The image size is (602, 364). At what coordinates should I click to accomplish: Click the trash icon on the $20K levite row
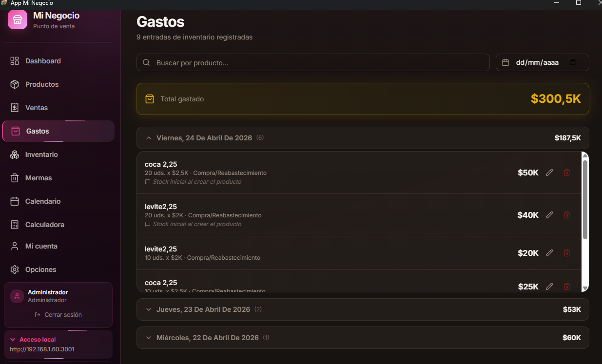tap(567, 253)
